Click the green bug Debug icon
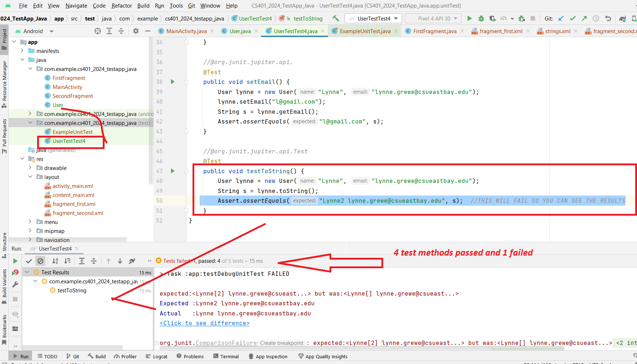 click(x=481, y=18)
